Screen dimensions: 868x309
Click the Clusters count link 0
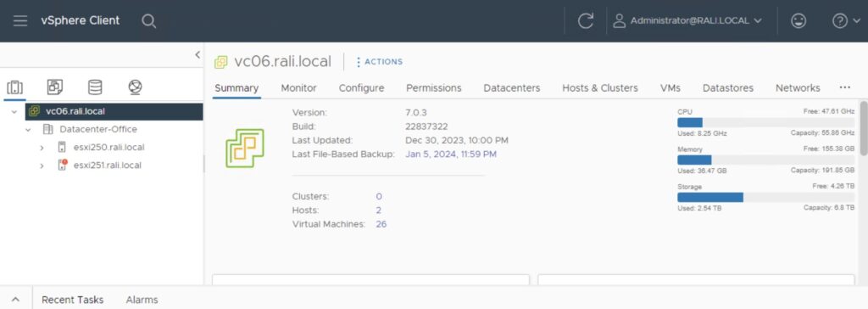(379, 196)
